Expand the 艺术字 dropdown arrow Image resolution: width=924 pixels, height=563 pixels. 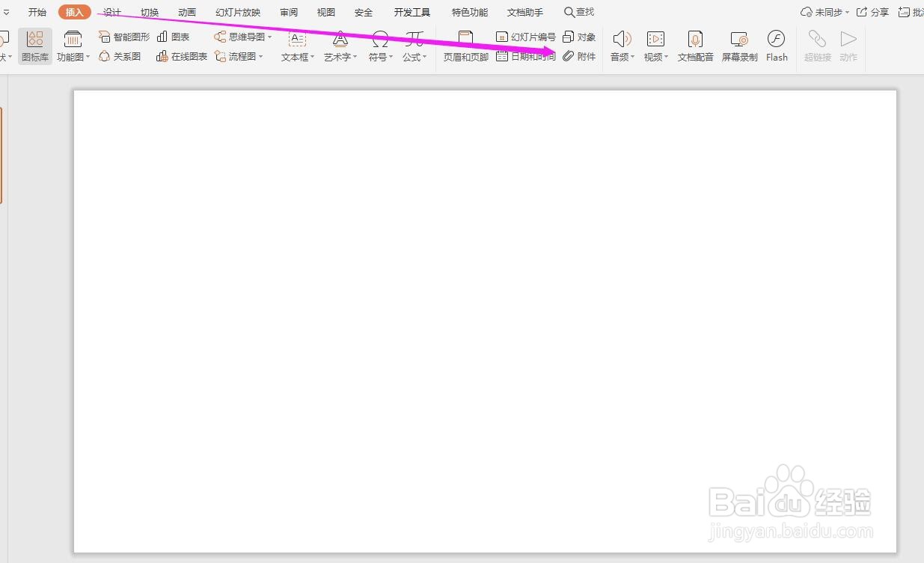pyautogui.click(x=355, y=57)
